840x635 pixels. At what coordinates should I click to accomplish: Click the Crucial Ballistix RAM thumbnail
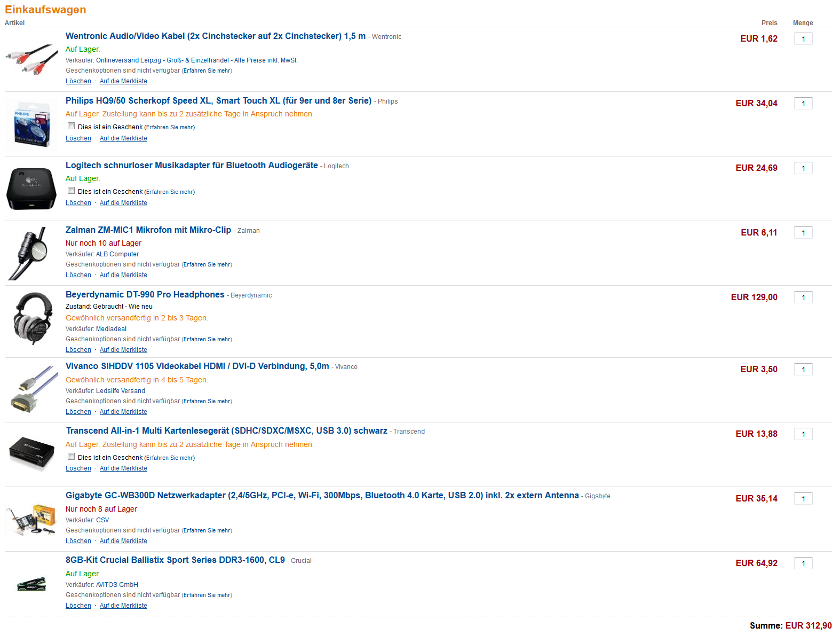coord(31,584)
